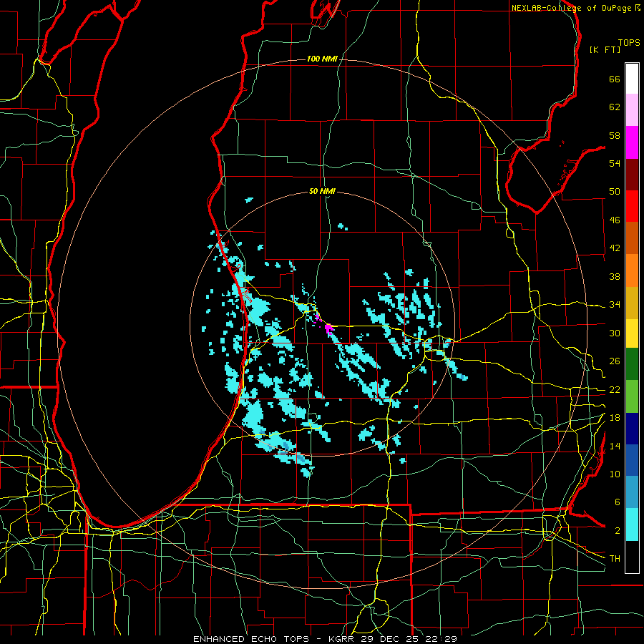This screenshot has width=644, height=644.
Task: Click the 50 scale value
Action: (615, 192)
